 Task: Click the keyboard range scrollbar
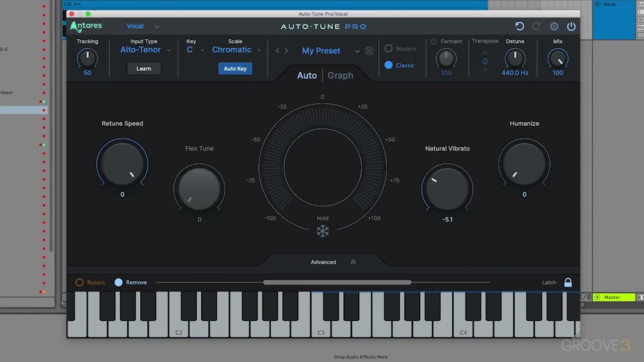coord(337,283)
